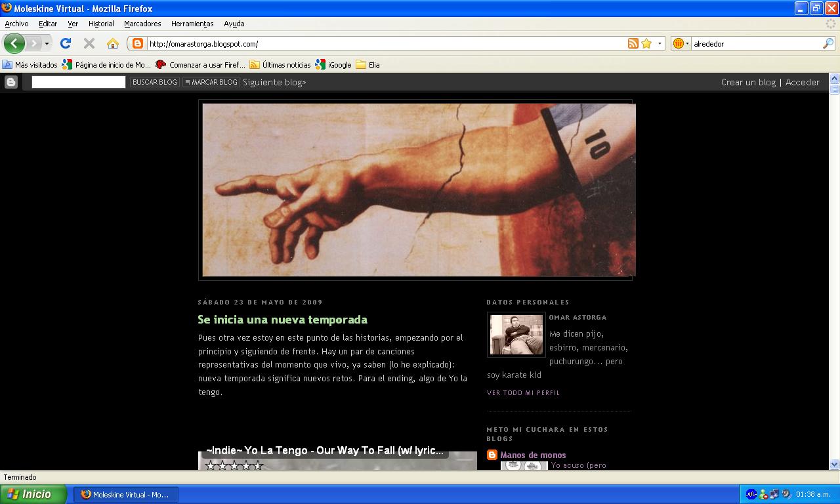Click the Blogger navbar search field

coord(79,82)
